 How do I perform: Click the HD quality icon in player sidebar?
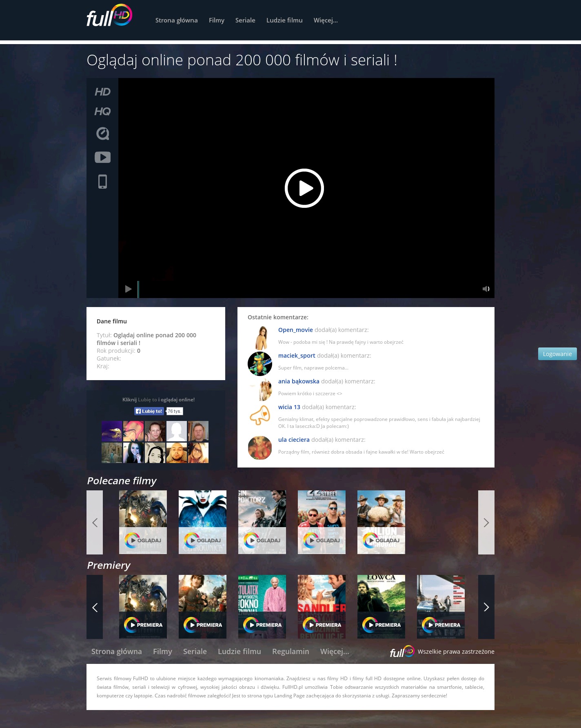coord(102,92)
